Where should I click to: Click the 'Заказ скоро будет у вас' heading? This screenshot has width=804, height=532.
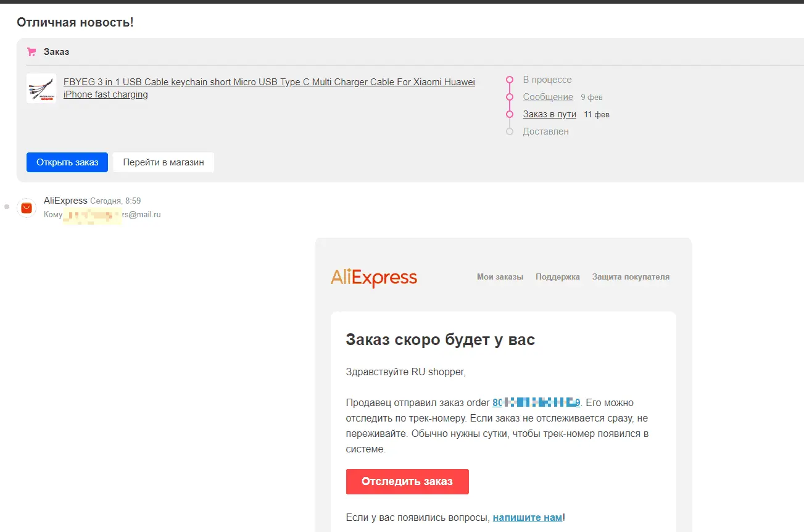[x=441, y=339]
